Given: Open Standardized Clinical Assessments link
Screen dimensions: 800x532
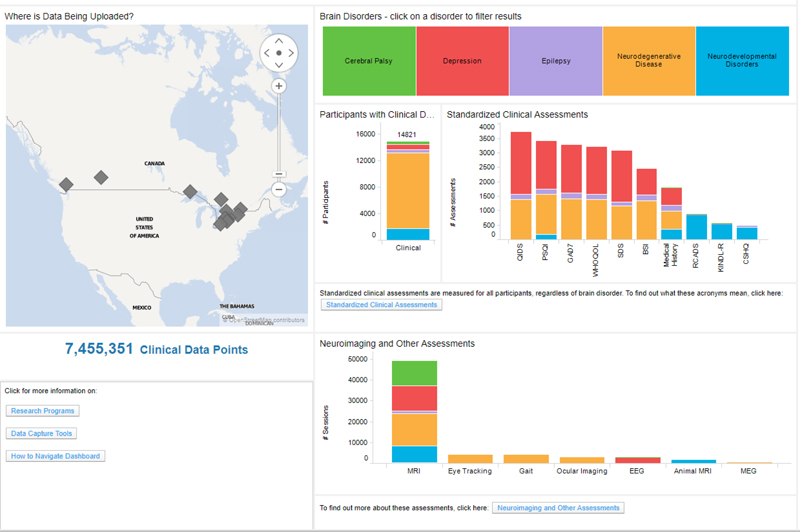Looking at the screenshot, I should pos(382,305).
